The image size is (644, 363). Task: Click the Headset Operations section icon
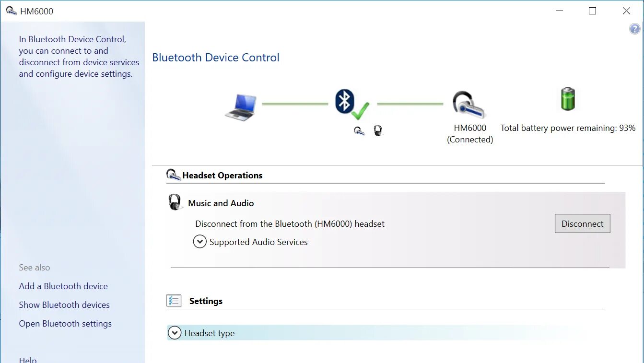coord(173,175)
